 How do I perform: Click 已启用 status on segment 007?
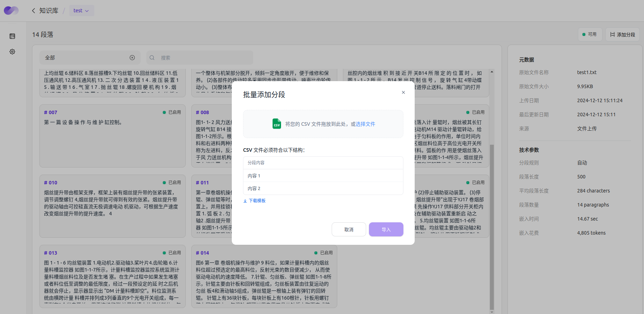172,112
